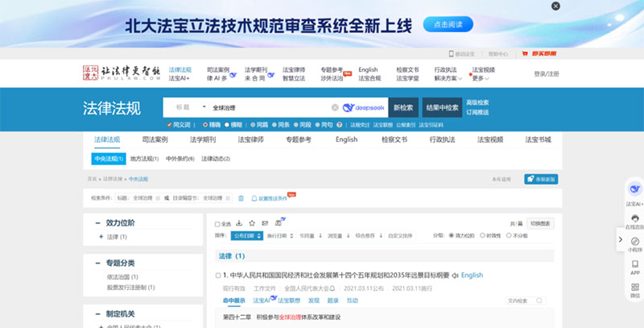Click the star favorite icon above results
The height and width of the screenshot is (328, 644).
[x=252, y=222]
